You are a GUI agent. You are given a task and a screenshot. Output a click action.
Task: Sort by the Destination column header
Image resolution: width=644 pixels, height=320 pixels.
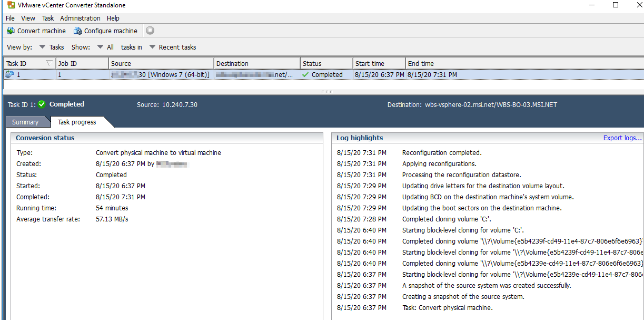tap(257, 63)
